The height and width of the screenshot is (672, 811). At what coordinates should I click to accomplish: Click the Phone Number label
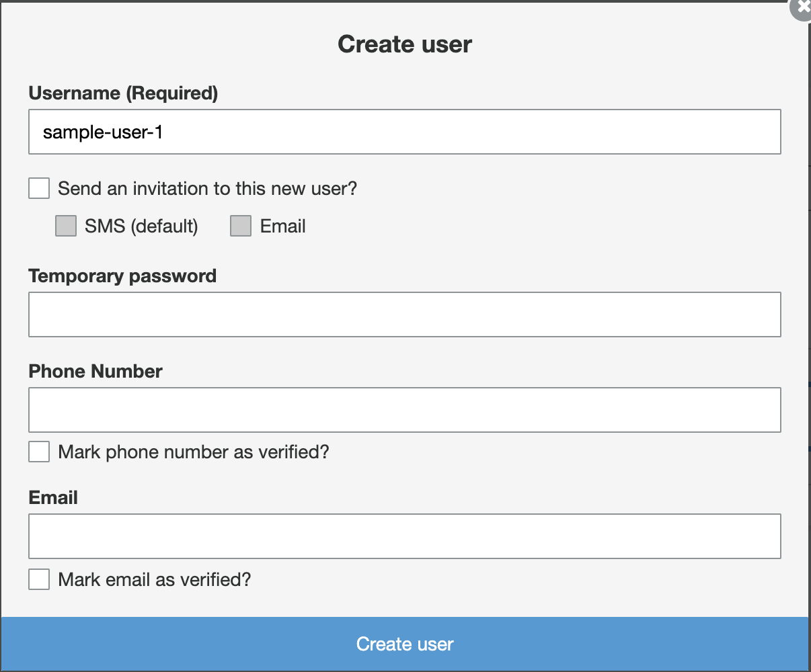coord(95,372)
